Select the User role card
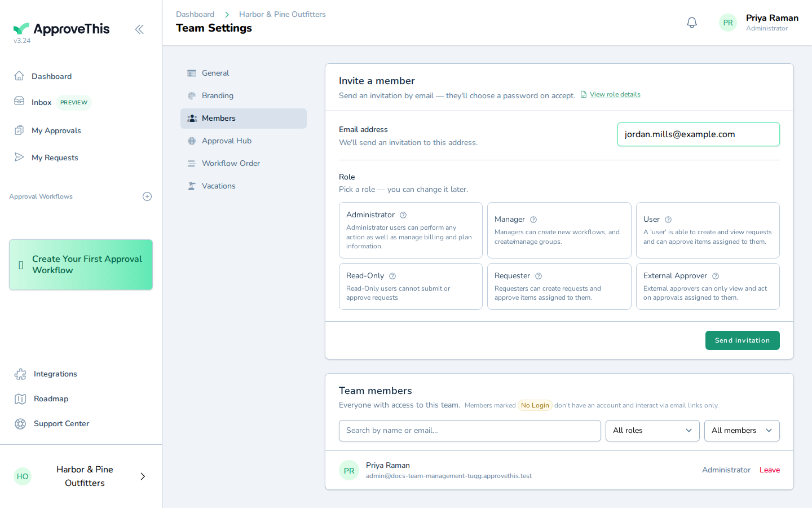 click(x=708, y=230)
